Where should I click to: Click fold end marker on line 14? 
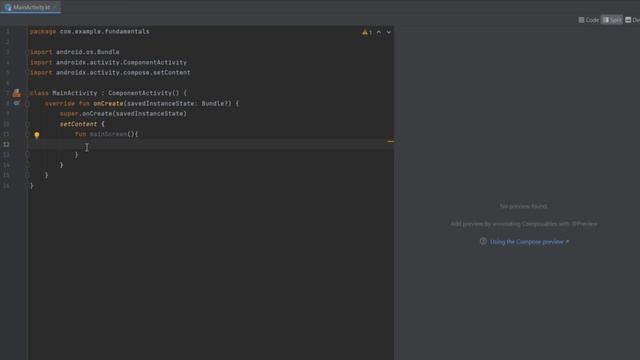(27, 165)
